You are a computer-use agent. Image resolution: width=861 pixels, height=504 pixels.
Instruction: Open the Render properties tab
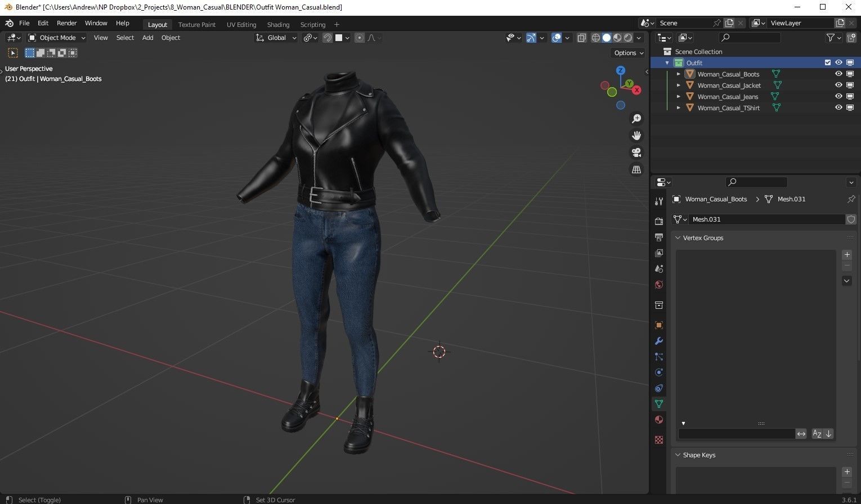coord(659,222)
